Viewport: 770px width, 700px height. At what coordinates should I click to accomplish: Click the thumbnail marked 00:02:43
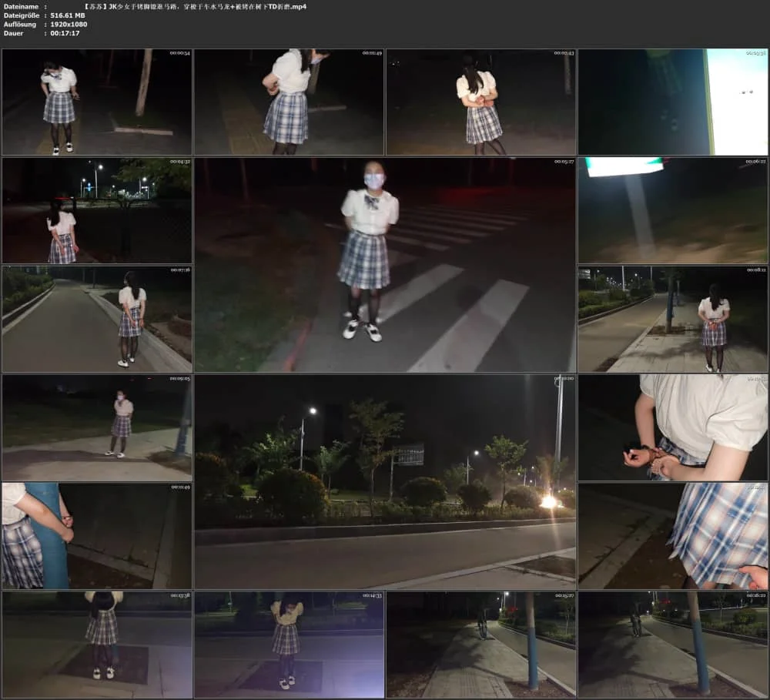coord(480,102)
